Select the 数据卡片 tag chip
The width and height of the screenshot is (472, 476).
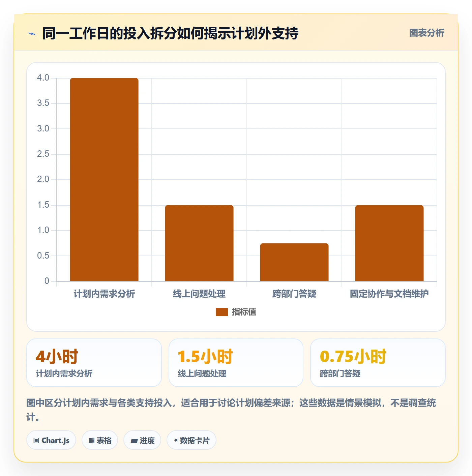point(191,440)
